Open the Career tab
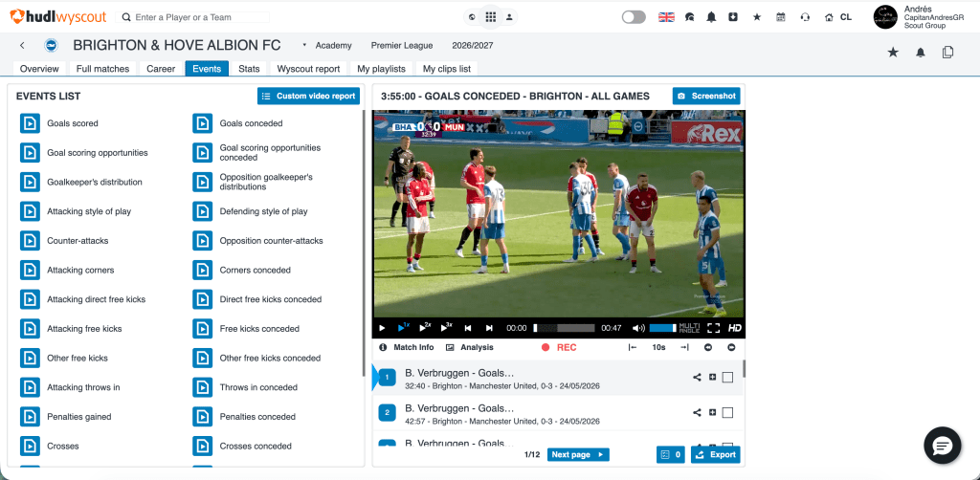This screenshot has height=480, width=980. tap(161, 69)
